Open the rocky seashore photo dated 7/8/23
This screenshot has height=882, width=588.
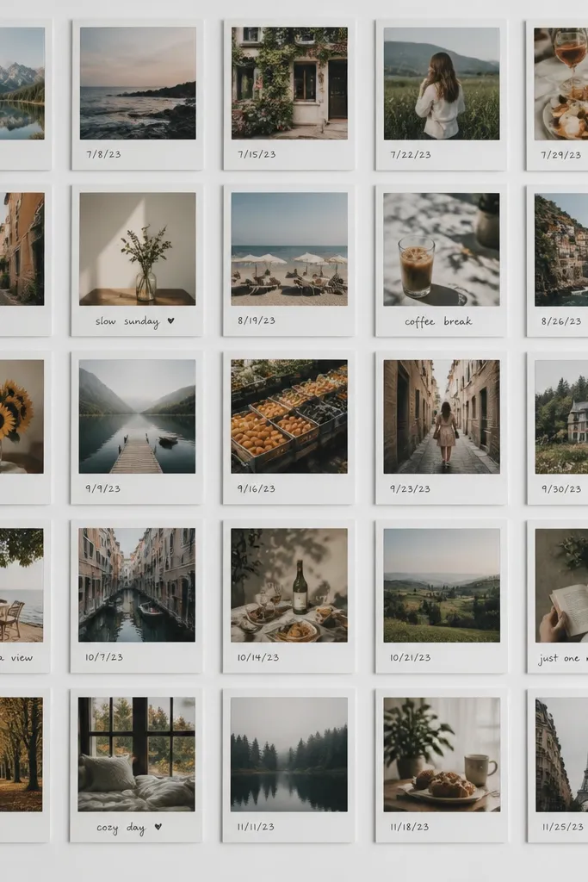[x=138, y=84]
